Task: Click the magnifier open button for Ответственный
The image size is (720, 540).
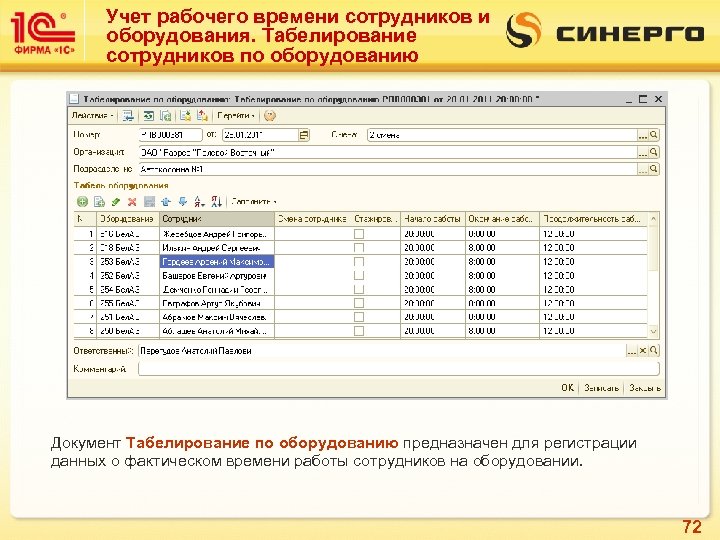Action: pos(653,351)
